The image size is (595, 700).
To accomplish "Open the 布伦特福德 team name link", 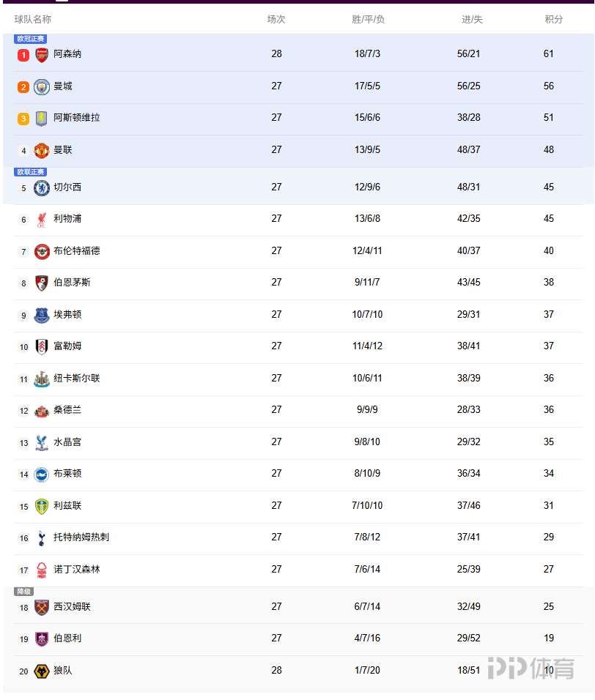I will [x=77, y=251].
